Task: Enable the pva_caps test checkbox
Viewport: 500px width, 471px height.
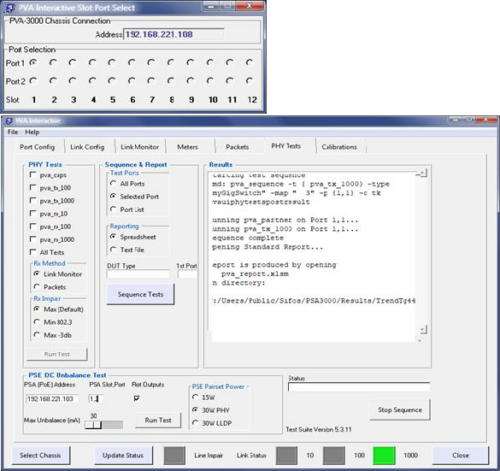Action: click(33, 174)
